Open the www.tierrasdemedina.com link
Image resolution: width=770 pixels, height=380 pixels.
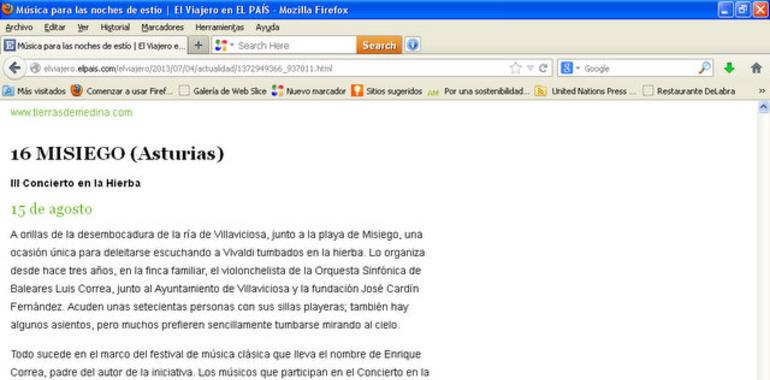pyautogui.click(x=71, y=112)
